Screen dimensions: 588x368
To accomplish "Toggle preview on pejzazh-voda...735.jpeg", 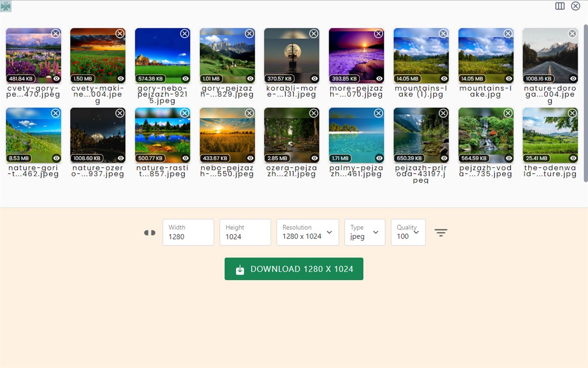I will tap(508, 158).
